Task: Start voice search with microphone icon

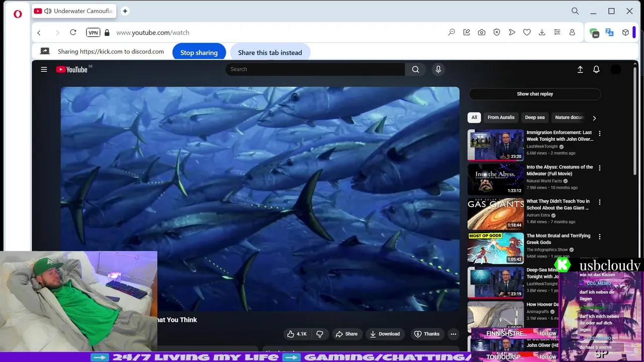Action: 438,69
